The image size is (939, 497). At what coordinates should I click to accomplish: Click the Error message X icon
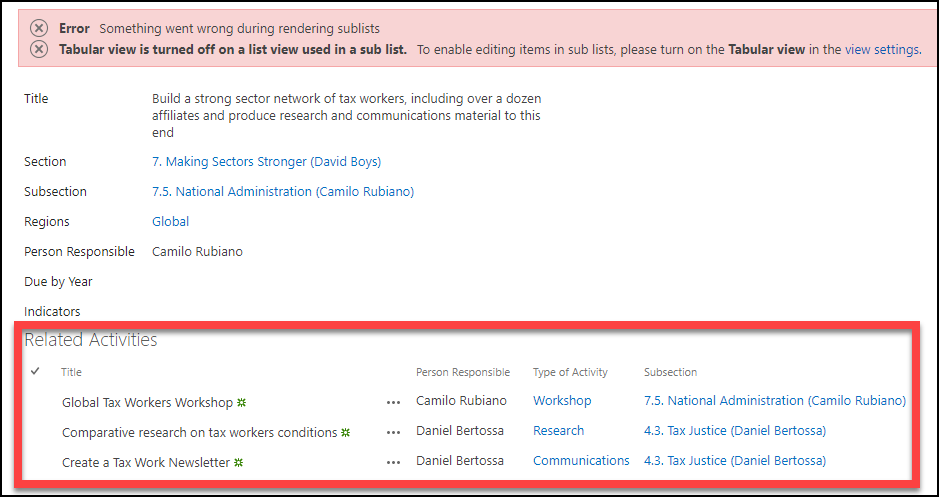click(39, 28)
